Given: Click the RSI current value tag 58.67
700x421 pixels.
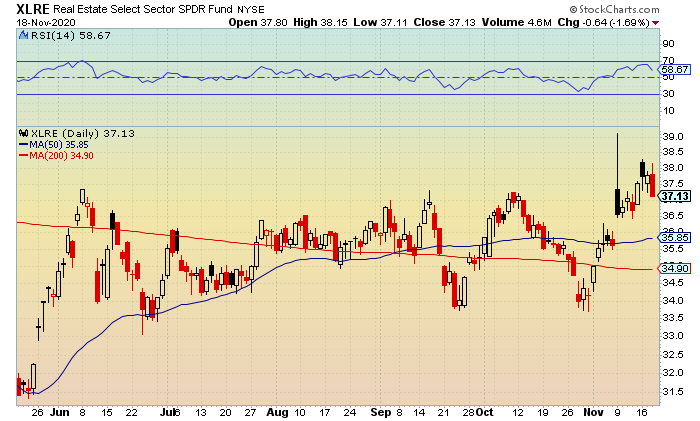Looking at the screenshot, I should coord(675,70).
